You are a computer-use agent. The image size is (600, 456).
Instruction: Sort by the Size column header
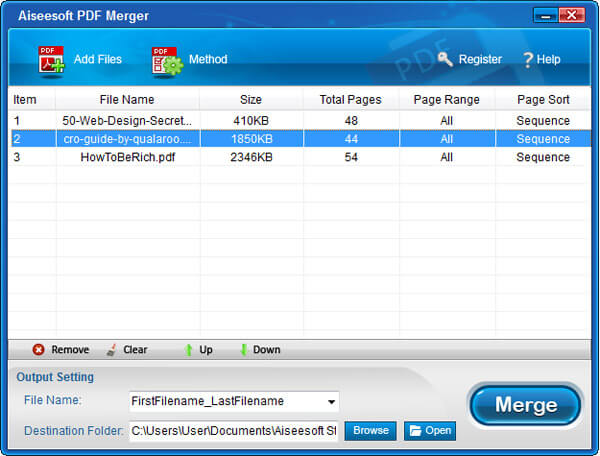251,99
